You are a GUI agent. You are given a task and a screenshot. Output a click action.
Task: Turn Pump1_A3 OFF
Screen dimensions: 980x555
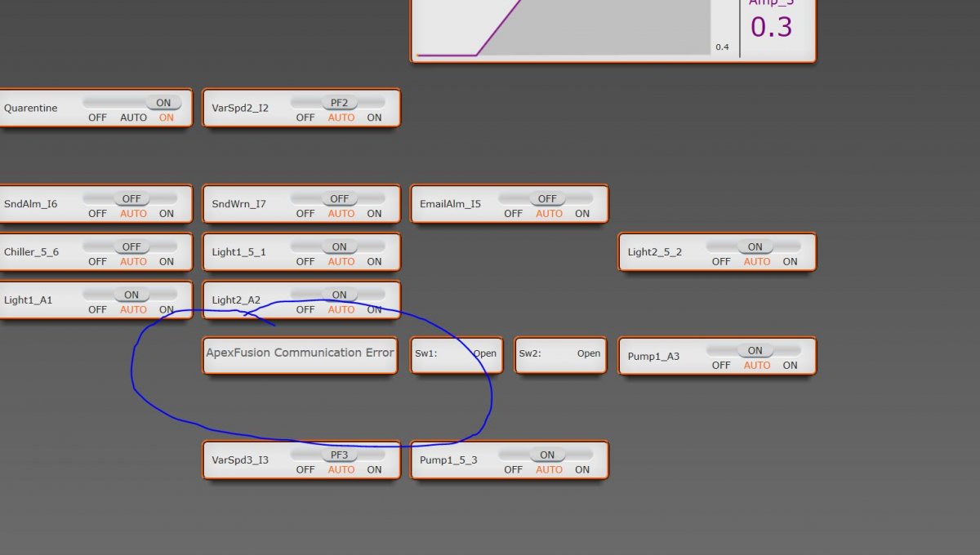721,366
